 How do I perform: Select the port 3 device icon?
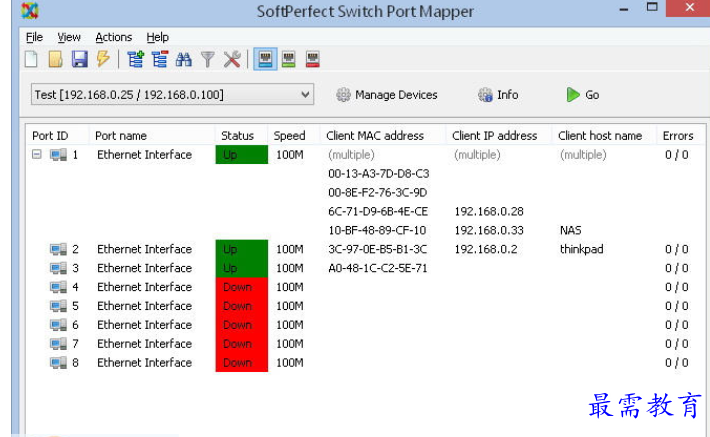pyautogui.click(x=58, y=269)
